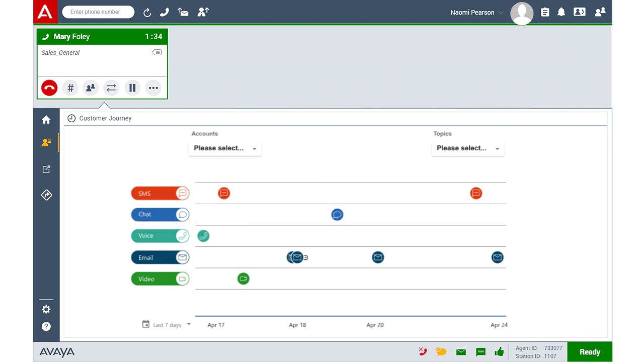Toggle the Video channel filter

[160, 279]
